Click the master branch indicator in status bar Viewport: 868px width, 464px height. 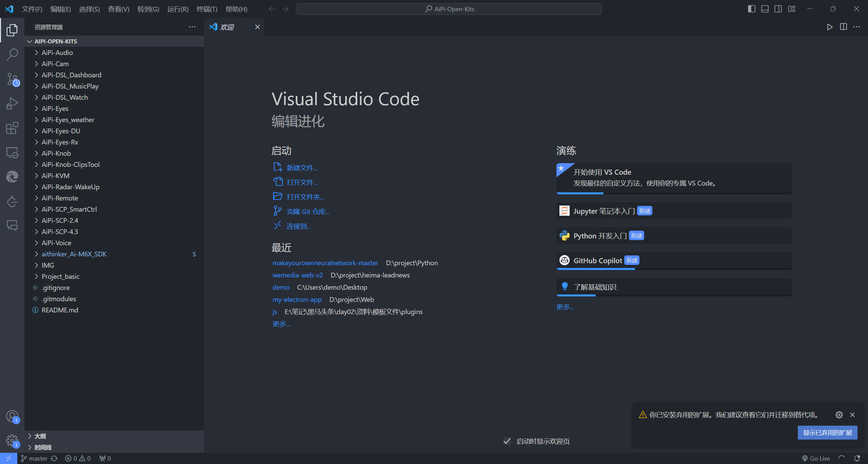pyautogui.click(x=35, y=458)
